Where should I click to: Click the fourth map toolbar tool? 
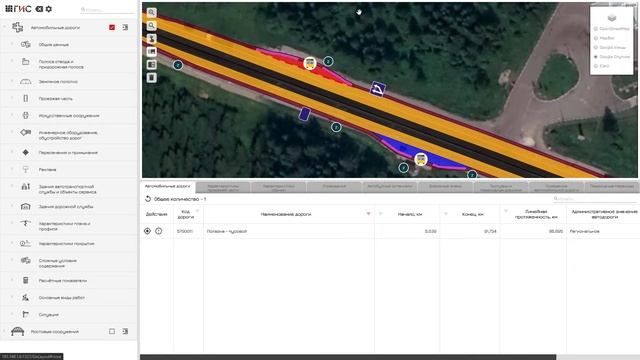coord(151,51)
